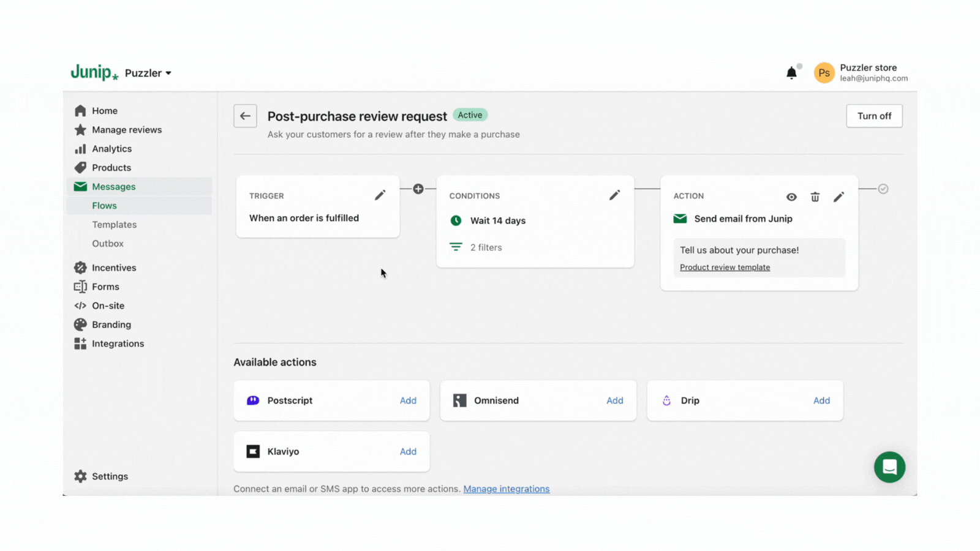Click the Junip logo
Screen dimensions: 980x551
point(94,72)
